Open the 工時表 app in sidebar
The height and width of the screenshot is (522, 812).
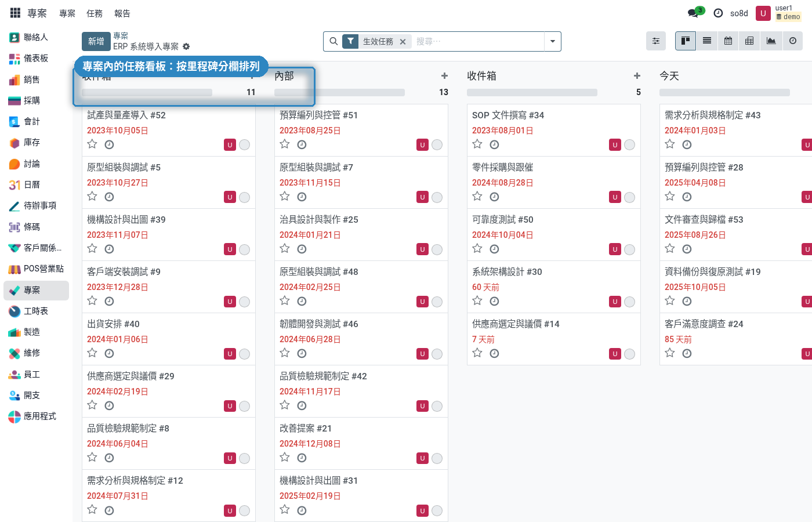pos(36,311)
